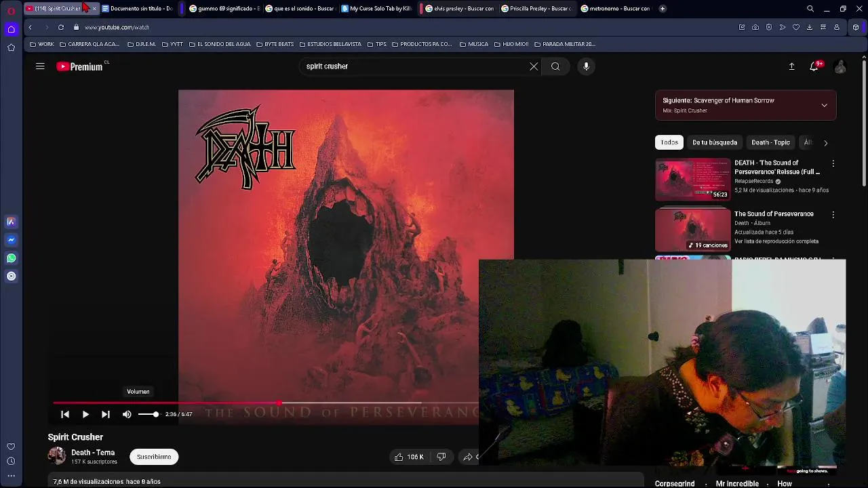Switch to My Curse Solo Tab tab

376,8
